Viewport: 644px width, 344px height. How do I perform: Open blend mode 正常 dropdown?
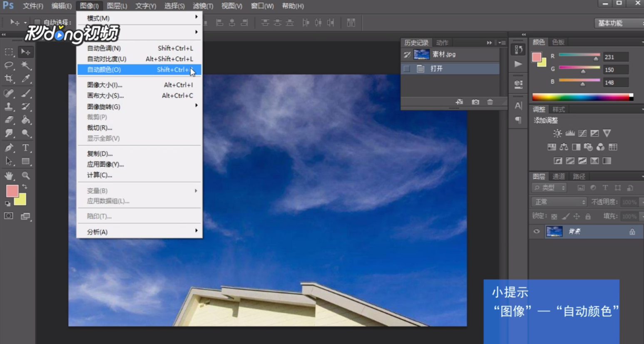(559, 202)
